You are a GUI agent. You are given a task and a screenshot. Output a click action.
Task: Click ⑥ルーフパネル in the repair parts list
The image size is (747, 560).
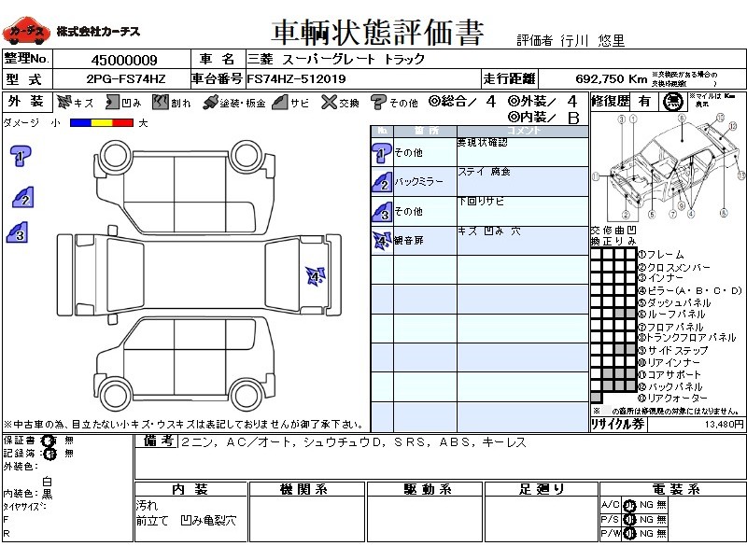point(671,315)
